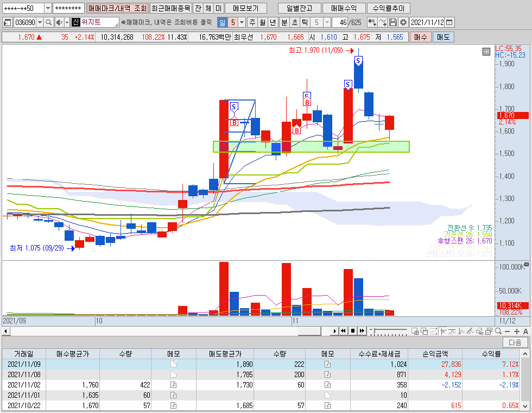Click the A auto-scale icon
This screenshot has height=413, width=532.
525,331
